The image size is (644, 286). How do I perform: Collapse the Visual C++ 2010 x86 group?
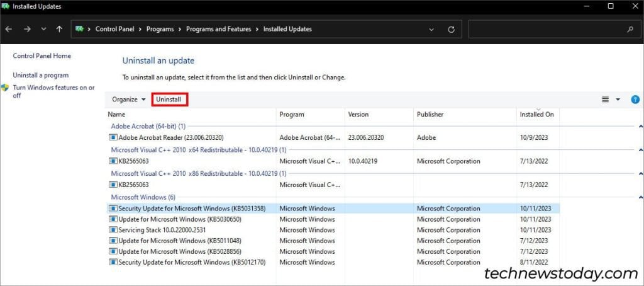point(641,174)
